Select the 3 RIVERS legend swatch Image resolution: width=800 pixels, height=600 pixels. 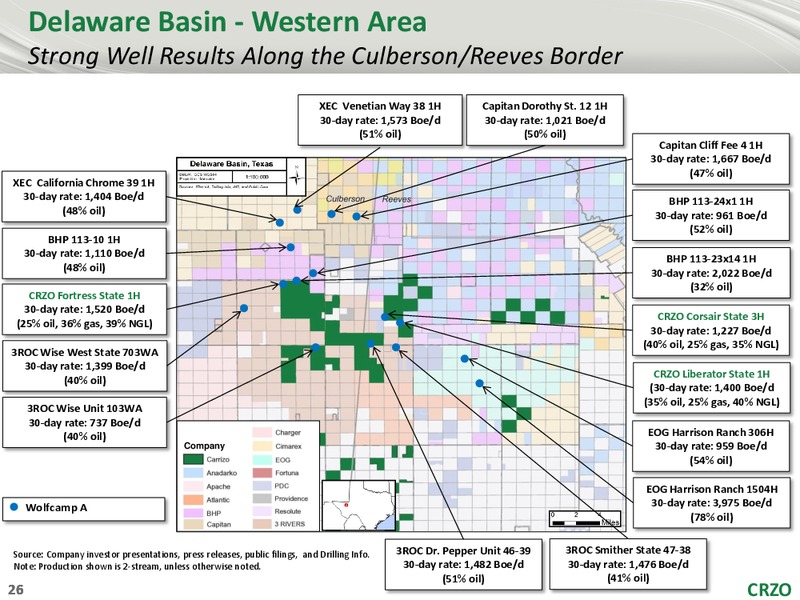pyautogui.click(x=262, y=524)
